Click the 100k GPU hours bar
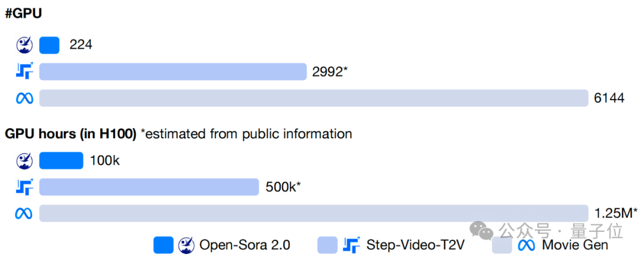 click(61, 160)
